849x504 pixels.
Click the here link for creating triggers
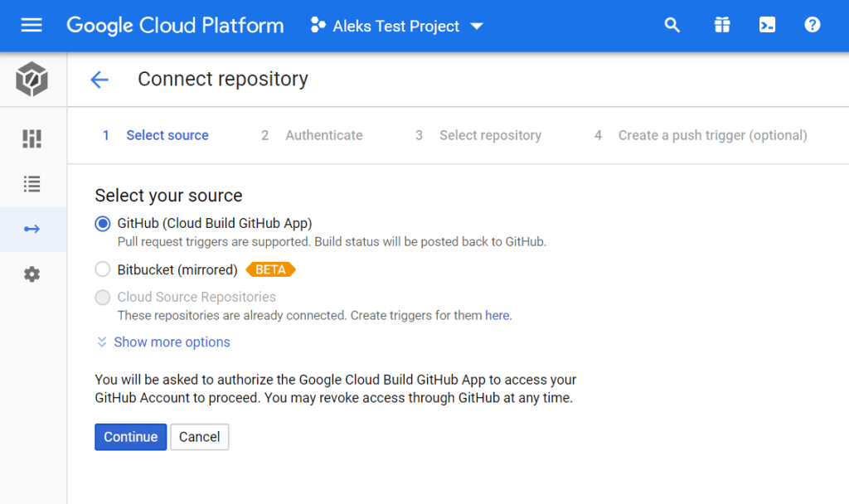497,315
